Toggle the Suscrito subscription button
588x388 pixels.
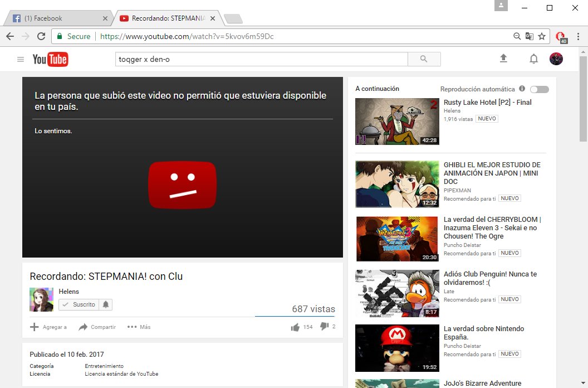pyautogui.click(x=79, y=304)
